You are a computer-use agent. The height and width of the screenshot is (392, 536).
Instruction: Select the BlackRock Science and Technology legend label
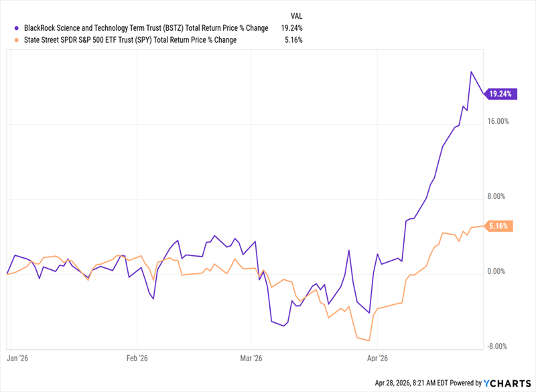[145, 28]
